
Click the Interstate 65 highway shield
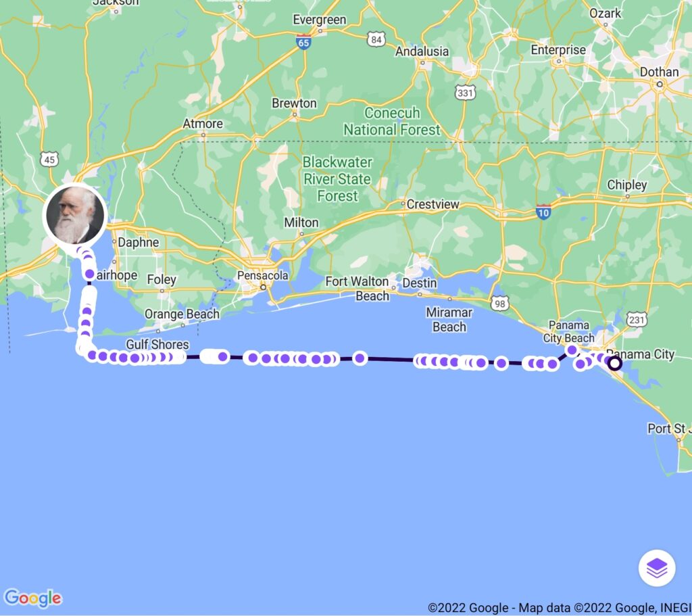point(303,42)
